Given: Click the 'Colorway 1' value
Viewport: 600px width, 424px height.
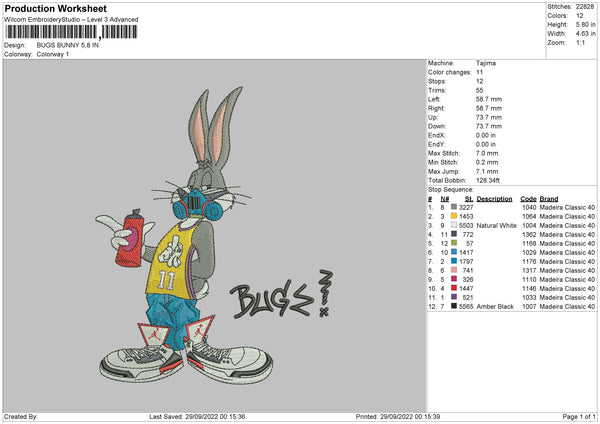Looking at the screenshot, I should (53, 54).
